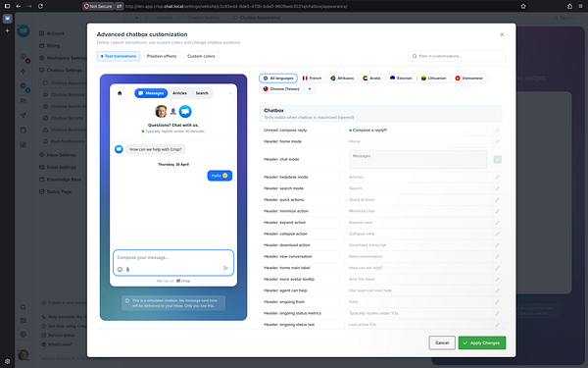The height and width of the screenshot is (368, 588).
Task: Click the 'Filter in customizations' search field
Action: click(x=457, y=56)
